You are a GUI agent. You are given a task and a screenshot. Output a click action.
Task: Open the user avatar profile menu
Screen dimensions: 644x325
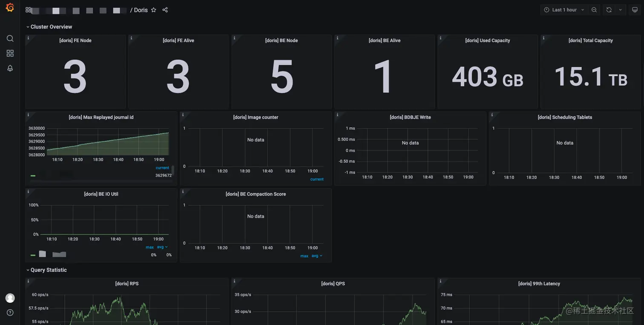click(x=10, y=298)
